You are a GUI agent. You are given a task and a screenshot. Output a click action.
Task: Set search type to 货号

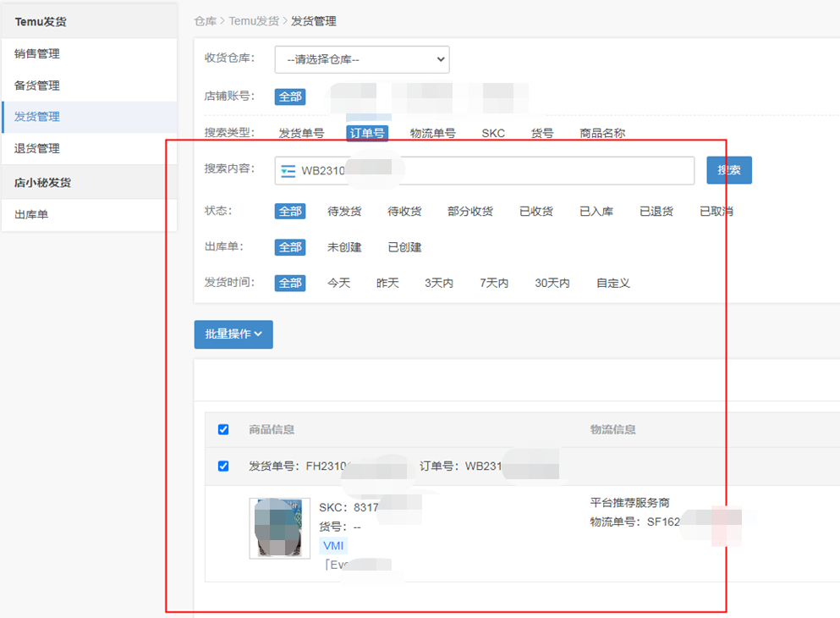tap(542, 134)
